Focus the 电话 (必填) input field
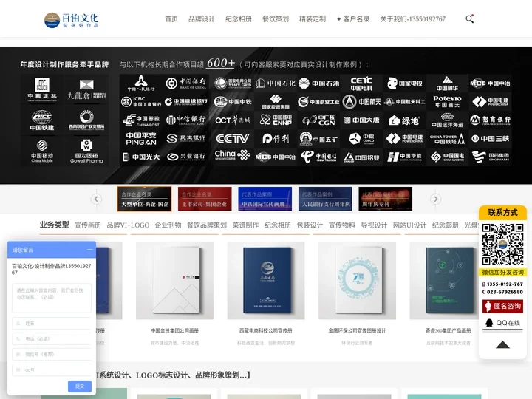 52,338
